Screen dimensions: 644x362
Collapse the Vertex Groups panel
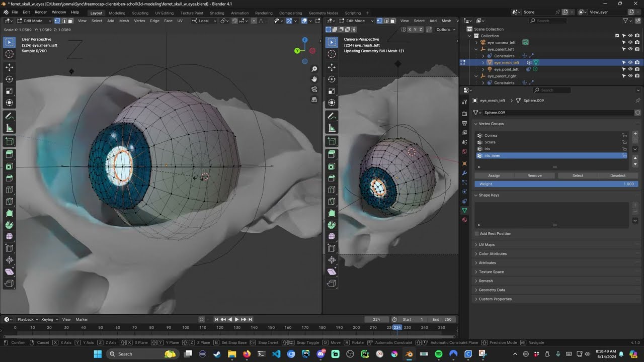[x=491, y=124]
